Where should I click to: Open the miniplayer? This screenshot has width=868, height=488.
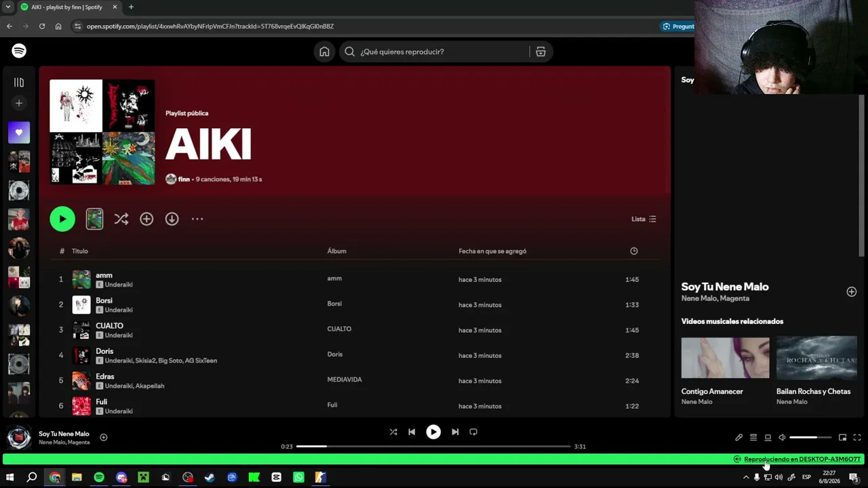point(842,437)
